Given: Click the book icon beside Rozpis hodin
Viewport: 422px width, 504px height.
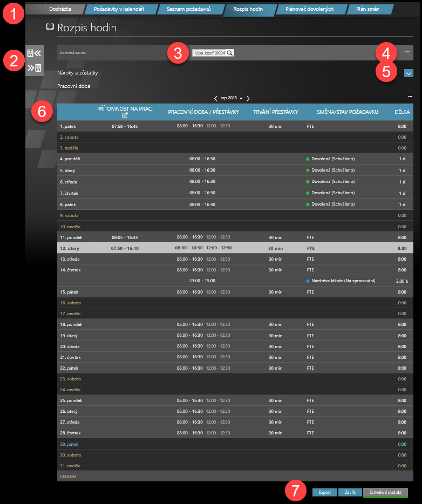Looking at the screenshot, I should tap(50, 28).
